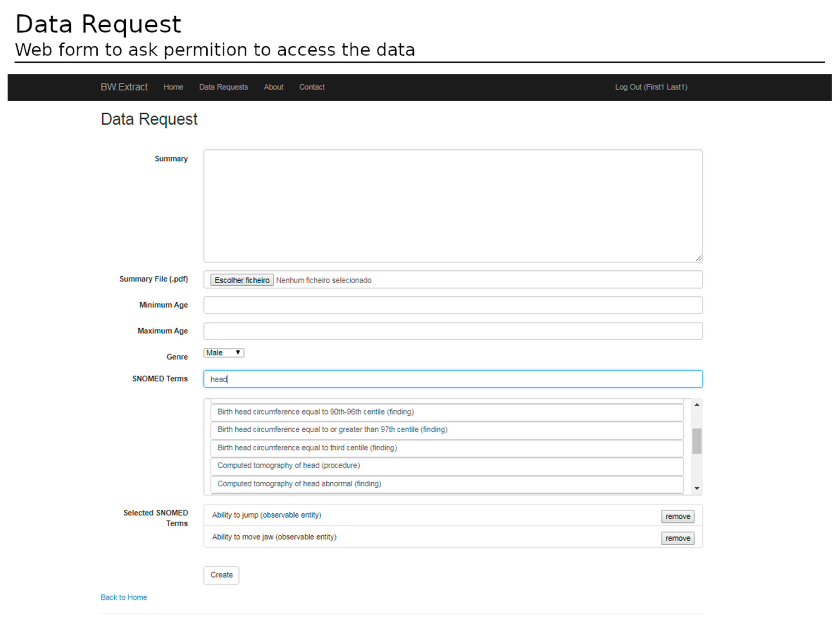Click the BW.Extract brand logo
The height and width of the screenshot is (628, 840).
click(124, 87)
